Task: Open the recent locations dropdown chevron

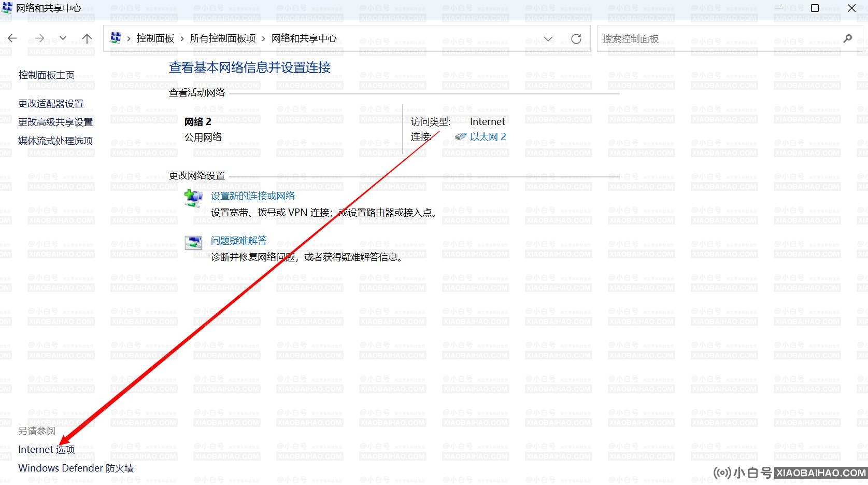Action: pos(63,38)
